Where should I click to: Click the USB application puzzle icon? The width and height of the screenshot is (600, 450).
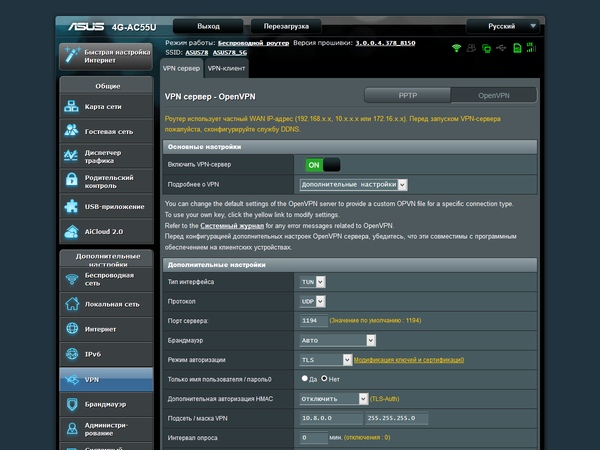[72, 206]
